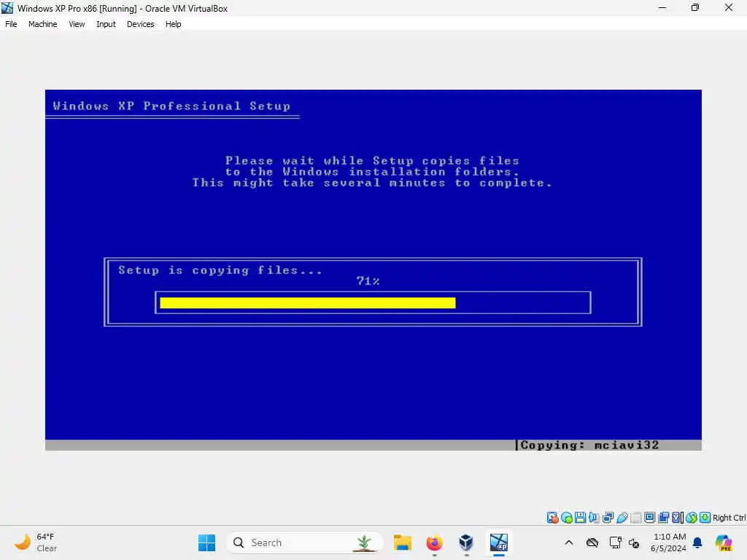Click the optical drive status icon
Screen dimensions: 747x560
pyautogui.click(x=566, y=518)
